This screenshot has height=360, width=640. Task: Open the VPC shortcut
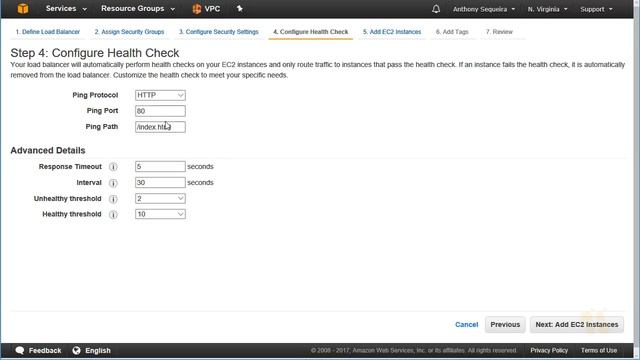[x=206, y=9]
